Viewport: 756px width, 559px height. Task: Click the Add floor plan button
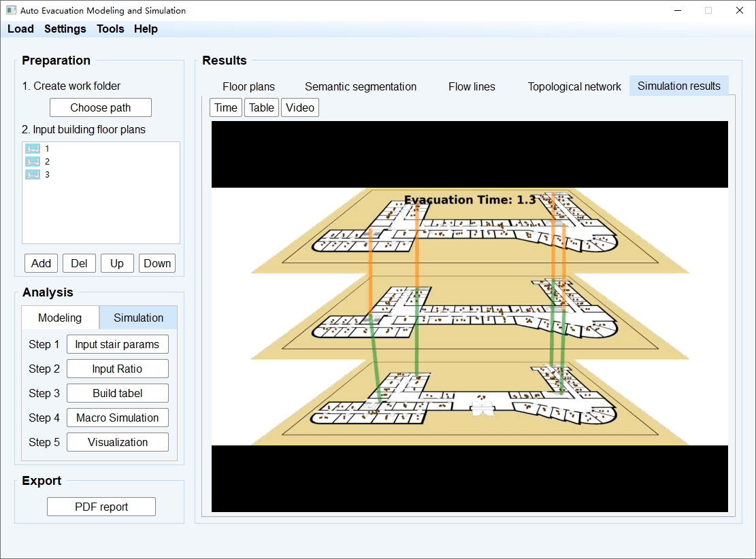[x=41, y=264]
